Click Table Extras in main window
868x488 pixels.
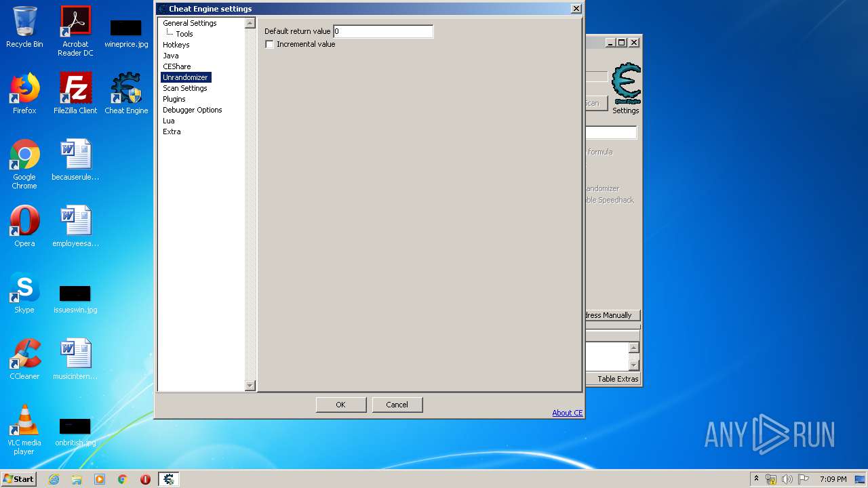coord(618,379)
